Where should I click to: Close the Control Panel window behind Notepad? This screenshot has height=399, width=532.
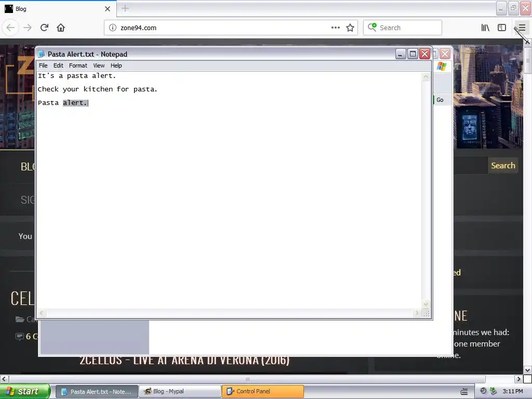pyautogui.click(x=445, y=54)
